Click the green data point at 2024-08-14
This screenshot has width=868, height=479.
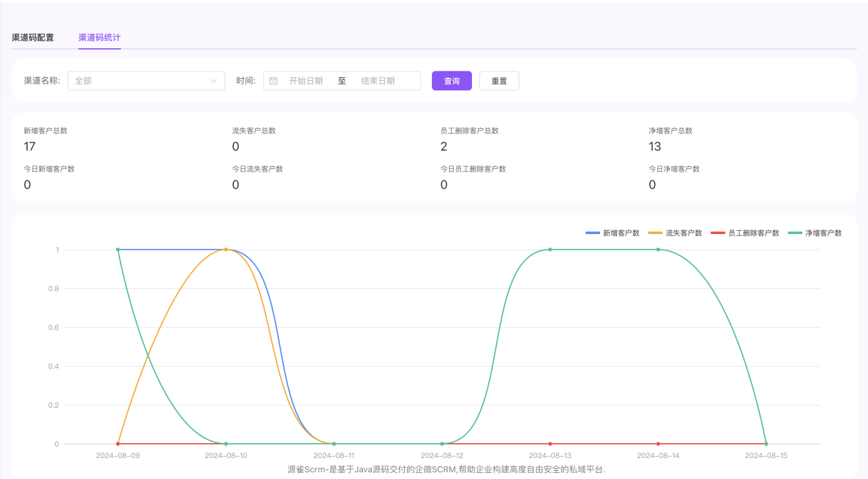click(658, 250)
